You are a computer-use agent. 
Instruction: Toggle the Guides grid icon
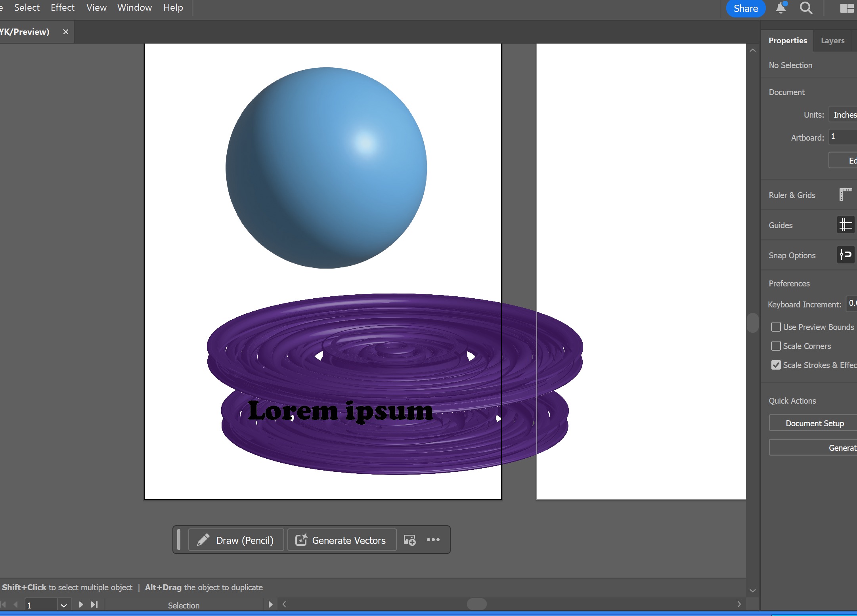pos(846,225)
